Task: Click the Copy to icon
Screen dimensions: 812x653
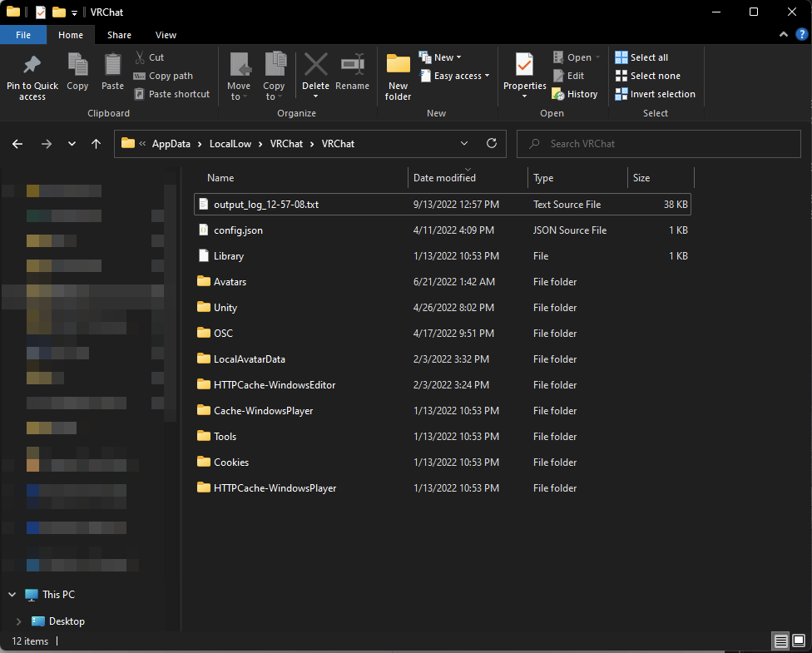Action: [x=275, y=64]
